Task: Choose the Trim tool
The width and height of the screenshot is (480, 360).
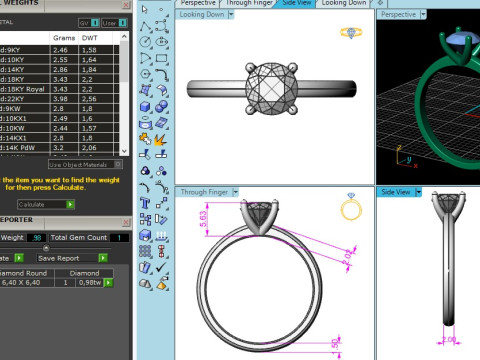Action: click(x=145, y=154)
